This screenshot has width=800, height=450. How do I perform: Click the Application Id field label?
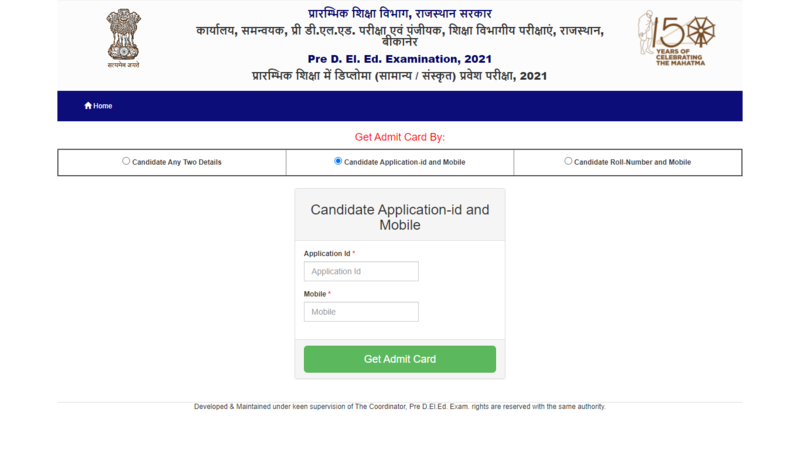(329, 254)
